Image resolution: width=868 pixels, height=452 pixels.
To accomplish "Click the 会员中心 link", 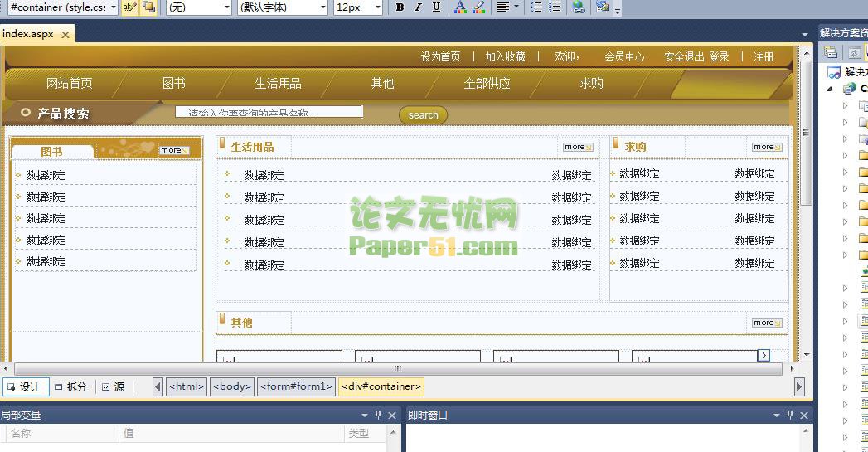I will click(624, 56).
